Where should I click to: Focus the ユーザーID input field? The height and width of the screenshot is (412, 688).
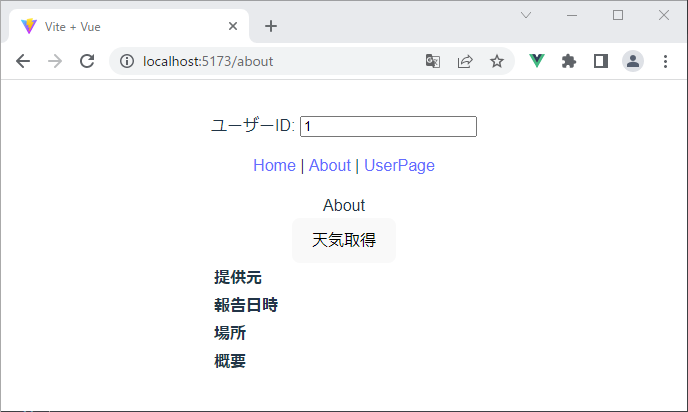pyautogui.click(x=388, y=126)
